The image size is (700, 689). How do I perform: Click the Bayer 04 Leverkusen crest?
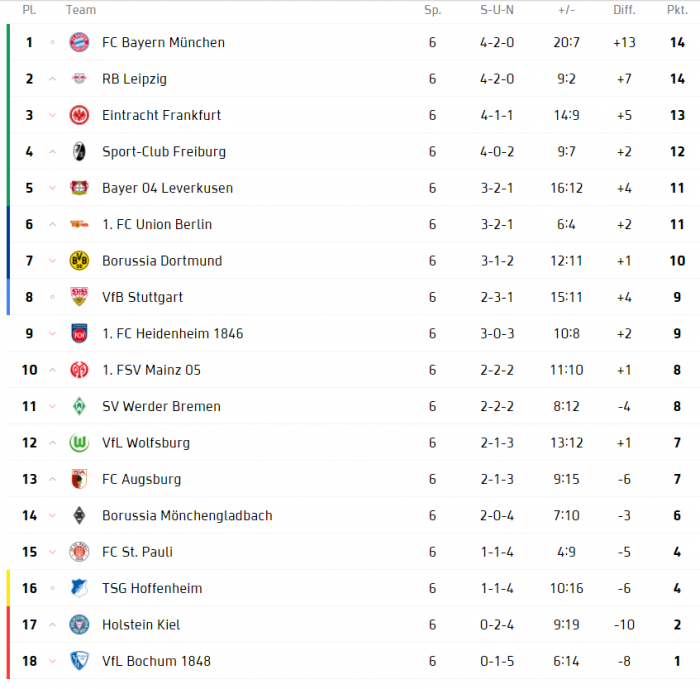tap(79, 188)
